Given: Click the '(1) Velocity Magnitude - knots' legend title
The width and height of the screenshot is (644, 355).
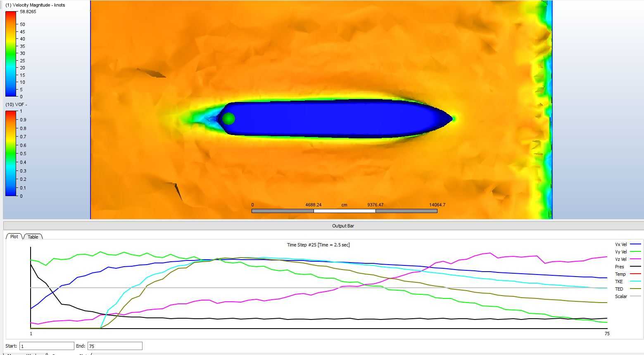Looking at the screenshot, I should click(x=35, y=5).
